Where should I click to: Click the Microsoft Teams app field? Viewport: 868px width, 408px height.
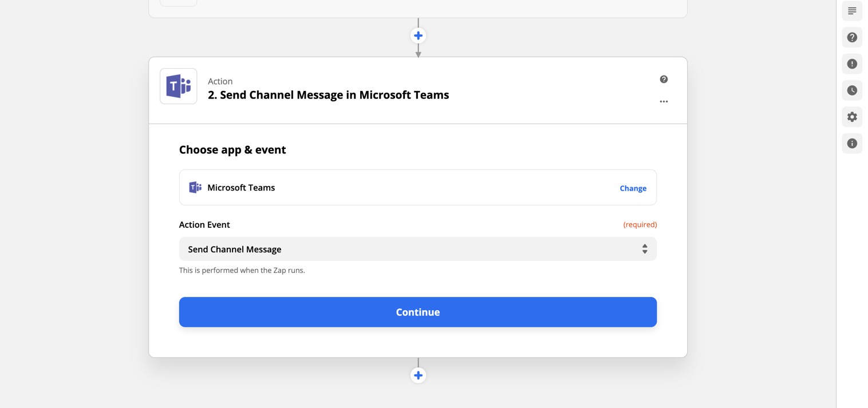coord(418,187)
